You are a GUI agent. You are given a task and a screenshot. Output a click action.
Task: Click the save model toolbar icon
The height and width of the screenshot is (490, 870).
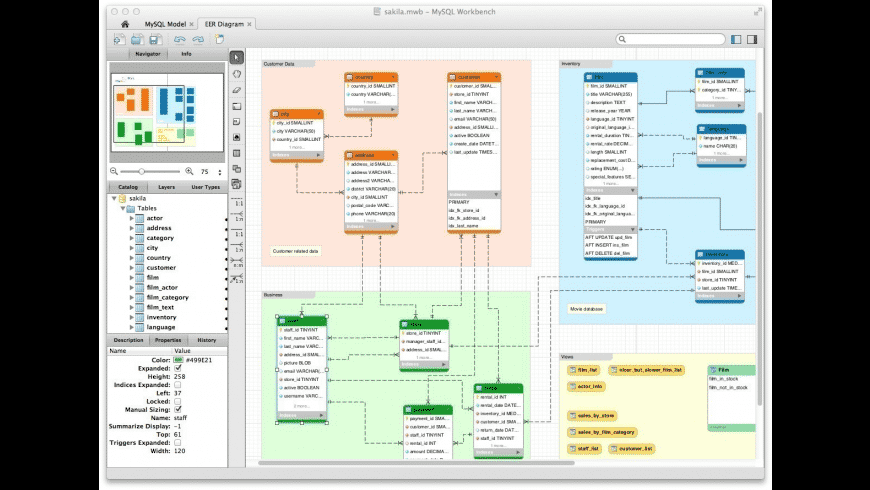(156, 39)
